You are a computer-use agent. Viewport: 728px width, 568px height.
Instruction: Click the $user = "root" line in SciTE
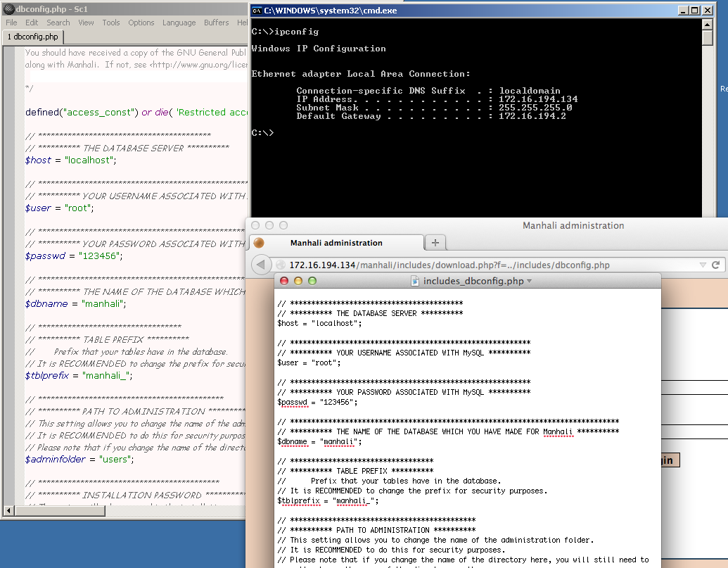(x=59, y=208)
